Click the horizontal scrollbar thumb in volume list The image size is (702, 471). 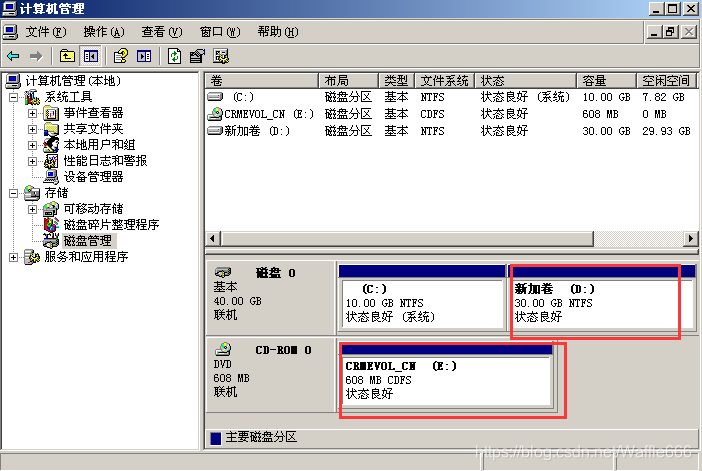[x=407, y=239]
